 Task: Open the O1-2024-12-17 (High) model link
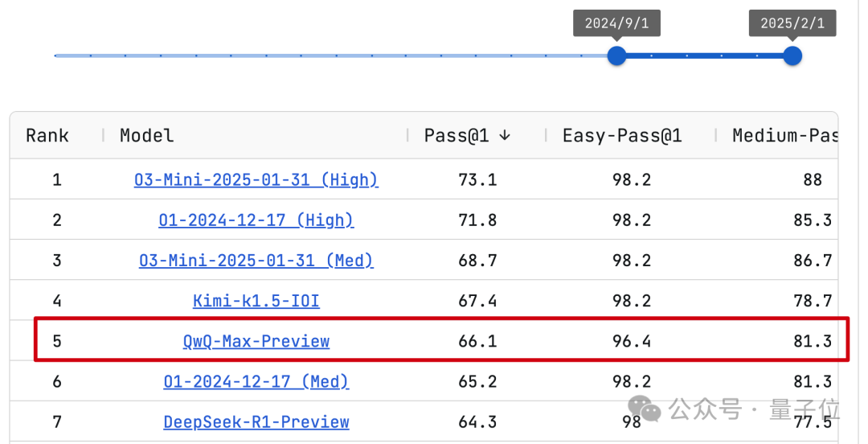256,220
